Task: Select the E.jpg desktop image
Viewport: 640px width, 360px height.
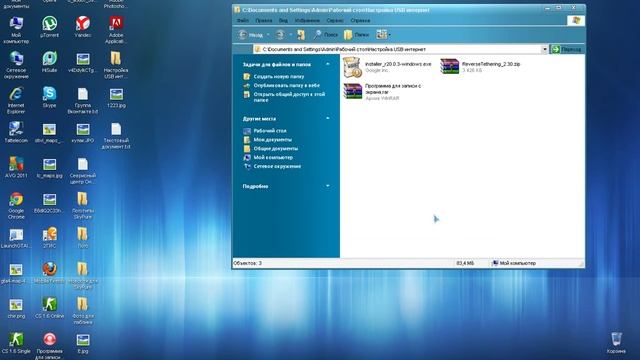Action: coord(83,343)
